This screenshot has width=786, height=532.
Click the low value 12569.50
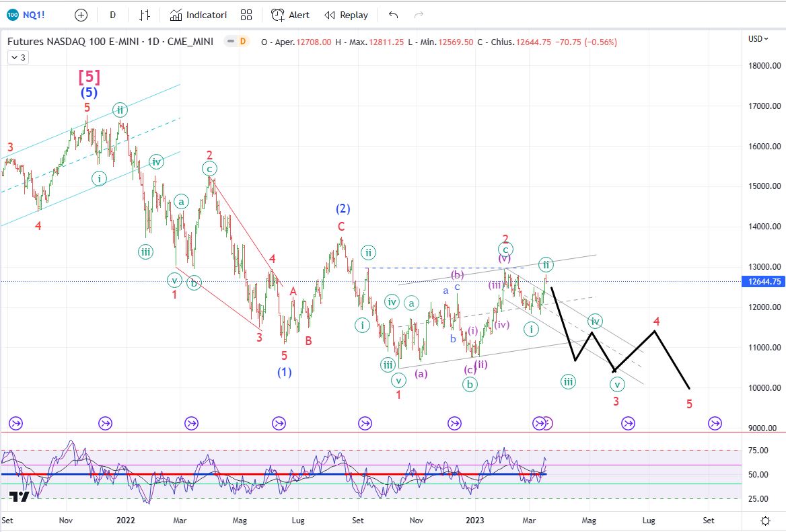coord(456,42)
